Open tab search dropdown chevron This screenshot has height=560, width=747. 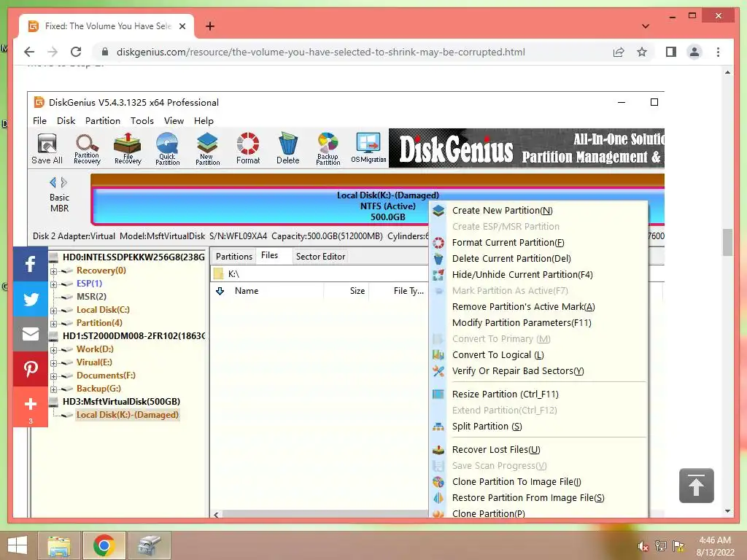click(x=645, y=26)
